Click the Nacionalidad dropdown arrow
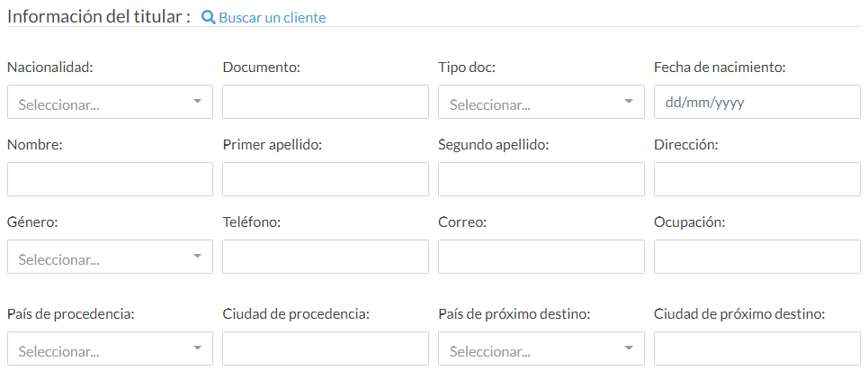Image resolution: width=868 pixels, height=371 pixels. click(x=198, y=101)
